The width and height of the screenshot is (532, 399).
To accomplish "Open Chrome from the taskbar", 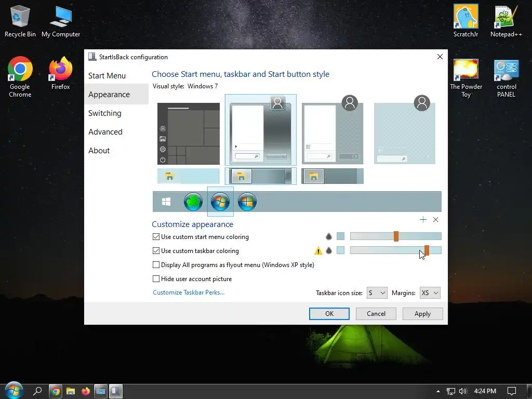I will (x=56, y=391).
